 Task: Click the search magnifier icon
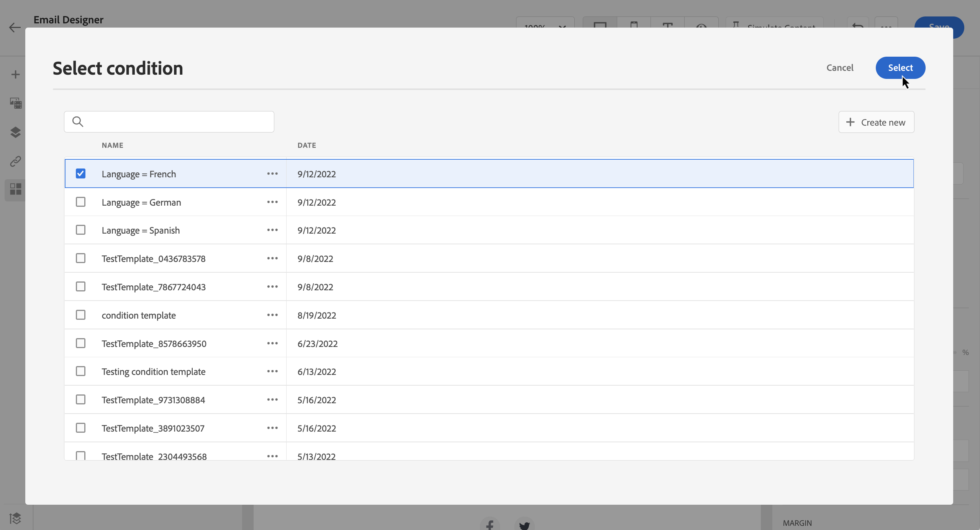78,122
